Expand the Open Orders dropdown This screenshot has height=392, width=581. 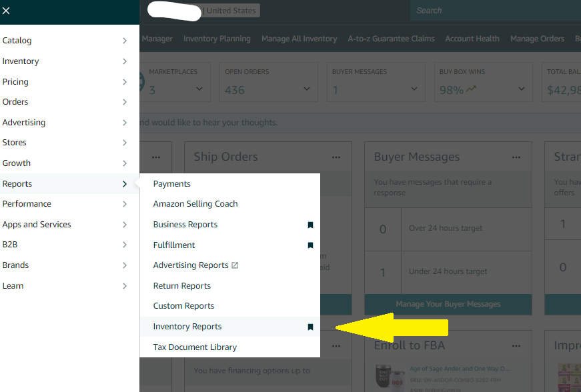307,89
